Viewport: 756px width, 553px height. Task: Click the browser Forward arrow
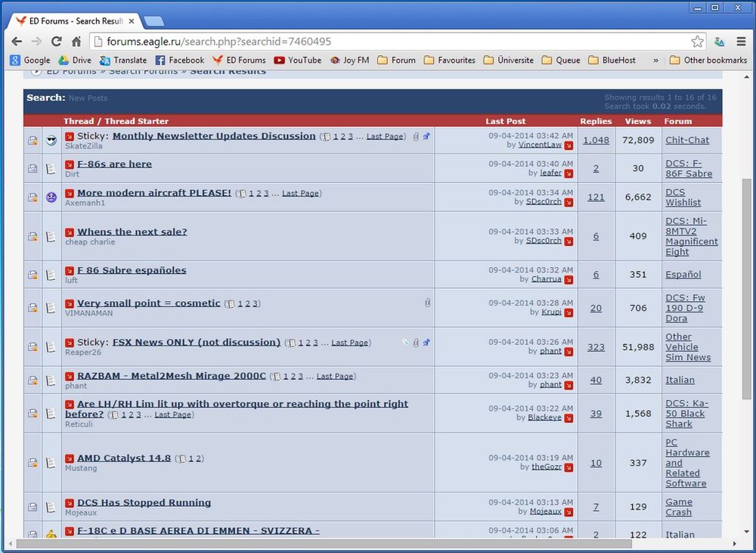(x=36, y=42)
